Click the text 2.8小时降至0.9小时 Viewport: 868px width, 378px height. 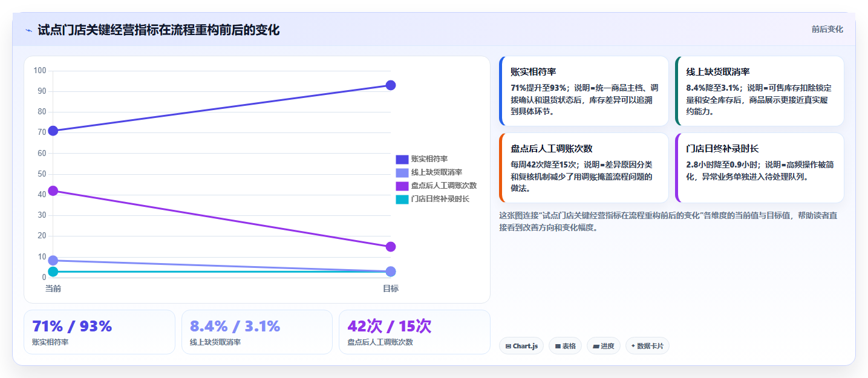coord(723,165)
